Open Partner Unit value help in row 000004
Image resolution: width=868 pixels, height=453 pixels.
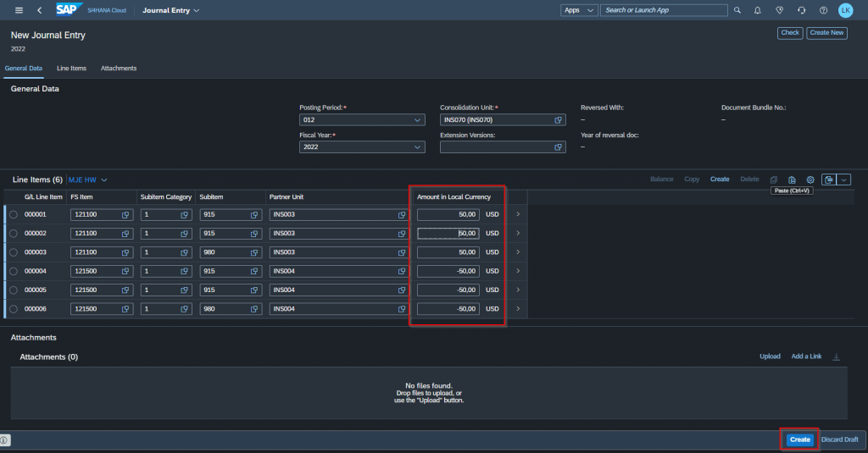(402, 271)
